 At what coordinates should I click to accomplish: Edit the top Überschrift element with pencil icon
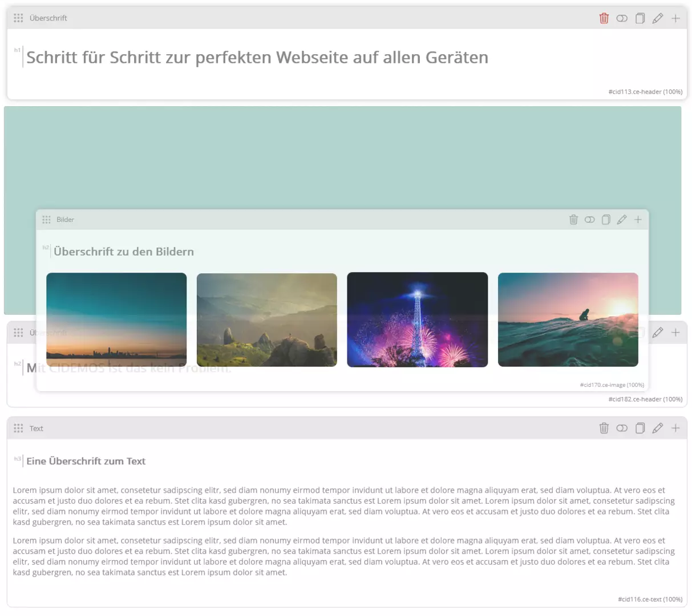658,18
